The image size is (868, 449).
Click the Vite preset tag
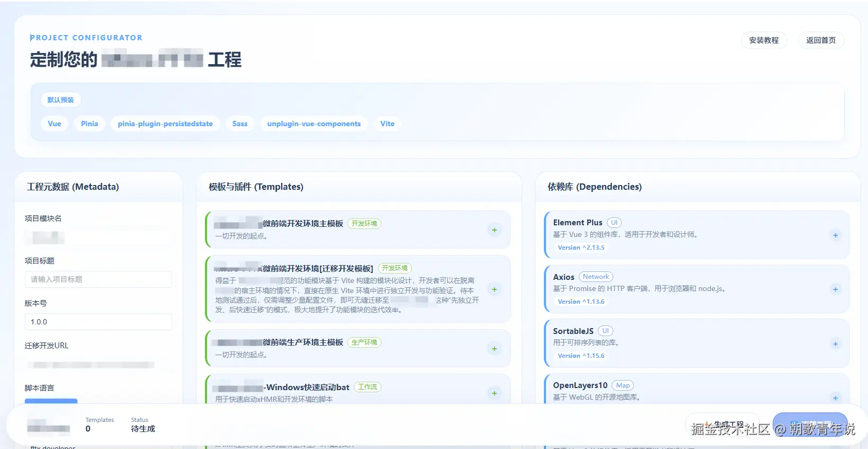[387, 124]
